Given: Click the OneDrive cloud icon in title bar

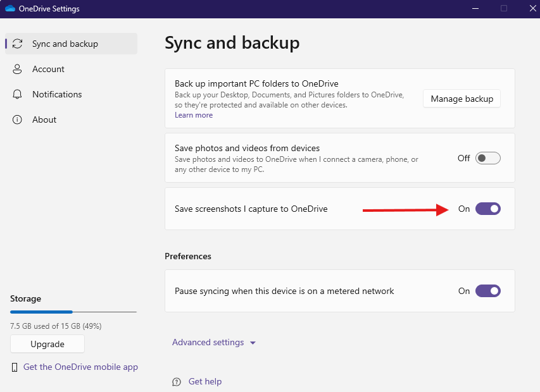Looking at the screenshot, I should 10,8.
